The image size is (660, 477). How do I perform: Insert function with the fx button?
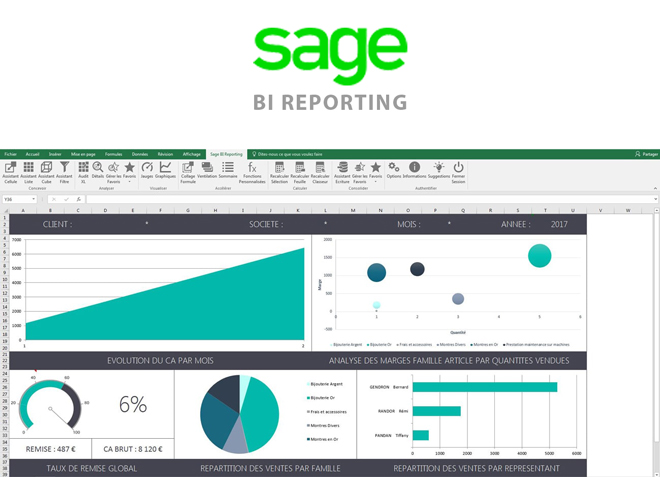[x=78, y=199]
